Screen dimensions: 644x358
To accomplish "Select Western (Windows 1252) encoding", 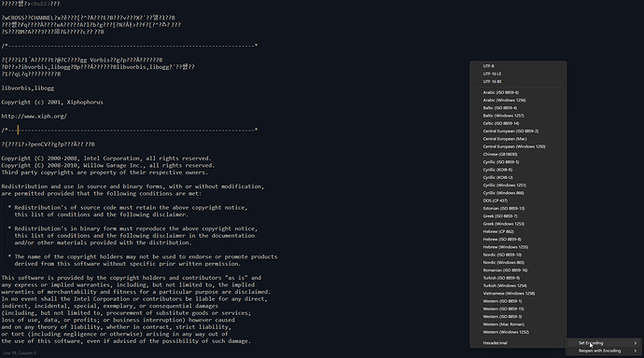I will pos(518,332).
